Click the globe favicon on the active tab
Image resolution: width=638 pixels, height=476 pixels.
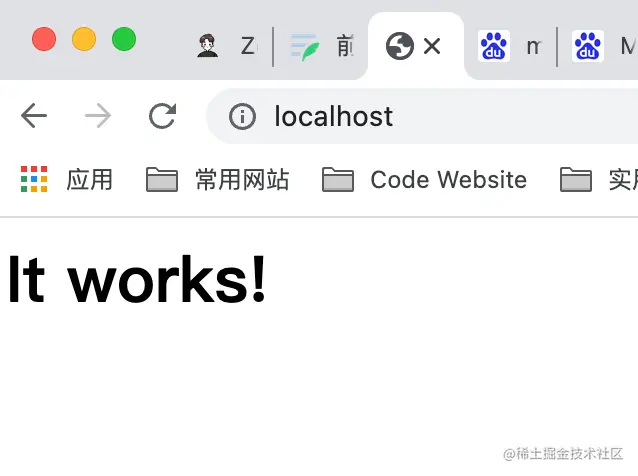pos(400,46)
